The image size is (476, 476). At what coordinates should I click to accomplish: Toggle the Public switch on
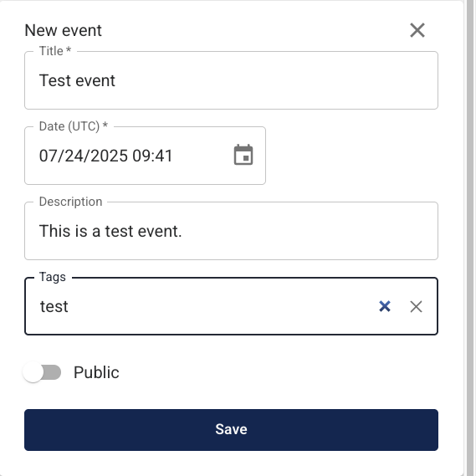[42, 372]
